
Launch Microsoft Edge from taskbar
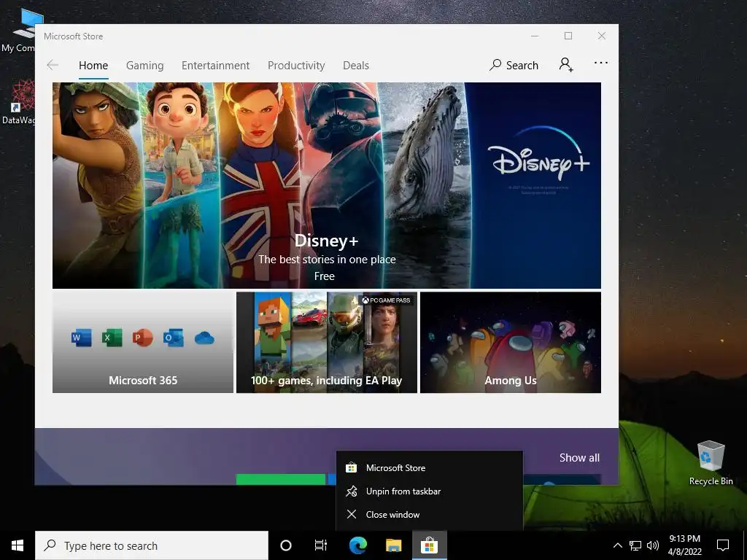coord(357,545)
